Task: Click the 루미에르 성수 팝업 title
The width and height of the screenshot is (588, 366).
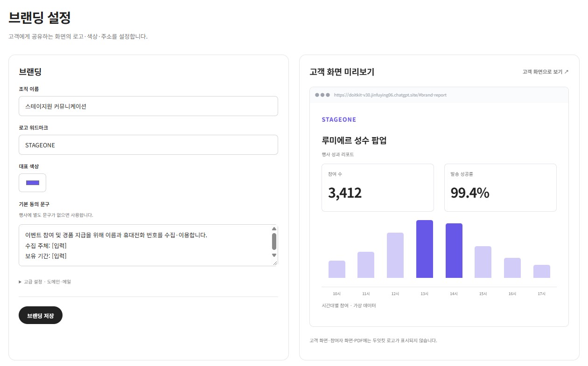Action: pyautogui.click(x=354, y=140)
